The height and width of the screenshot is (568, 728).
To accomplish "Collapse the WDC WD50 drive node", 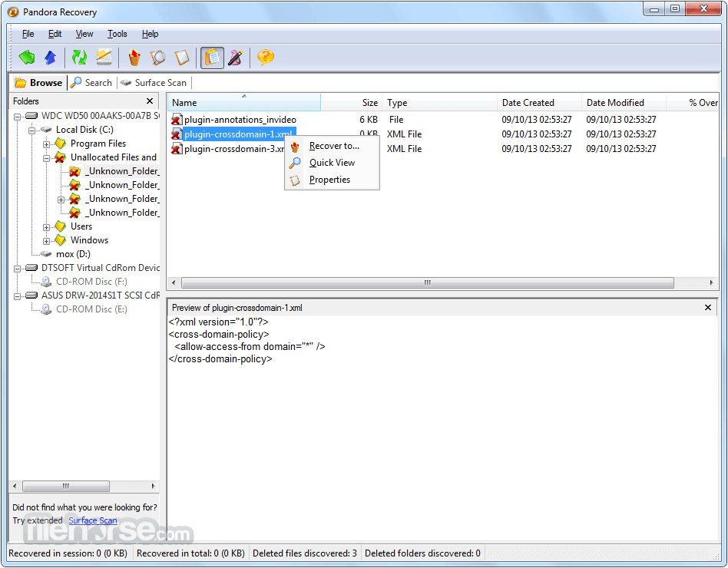I will tap(17, 117).
